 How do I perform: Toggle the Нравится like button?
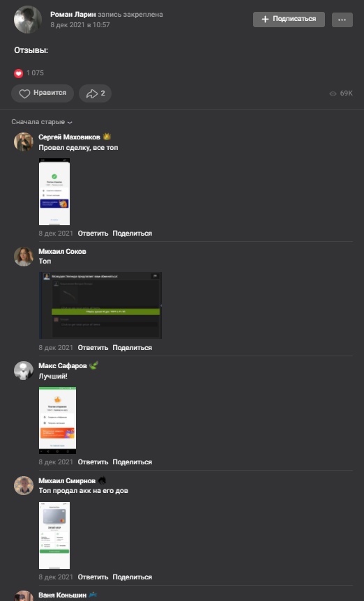tap(43, 93)
